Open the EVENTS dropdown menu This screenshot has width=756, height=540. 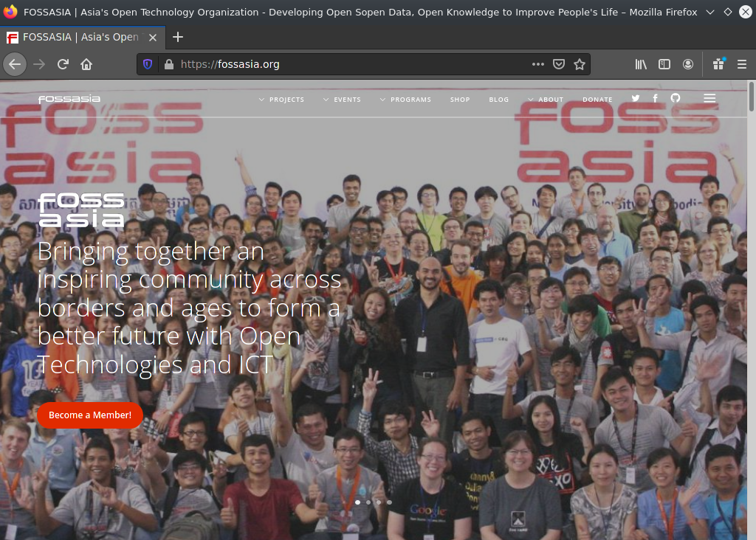[346, 99]
